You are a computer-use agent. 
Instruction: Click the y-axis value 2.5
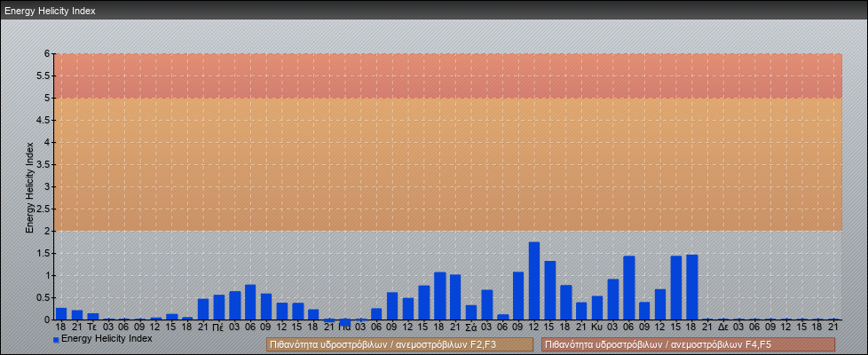point(43,209)
